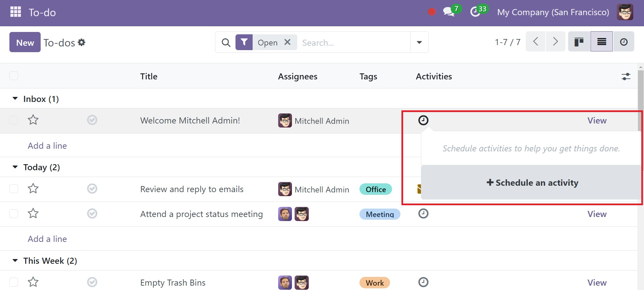The image size is (644, 290).
Task: Switch to Activity view
Action: tap(624, 42)
